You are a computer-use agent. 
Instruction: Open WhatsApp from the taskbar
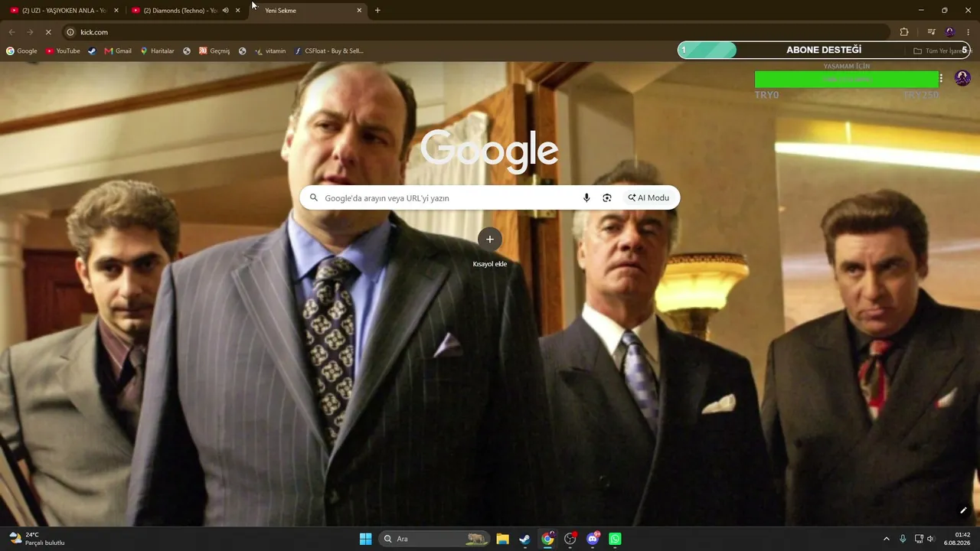(615, 539)
